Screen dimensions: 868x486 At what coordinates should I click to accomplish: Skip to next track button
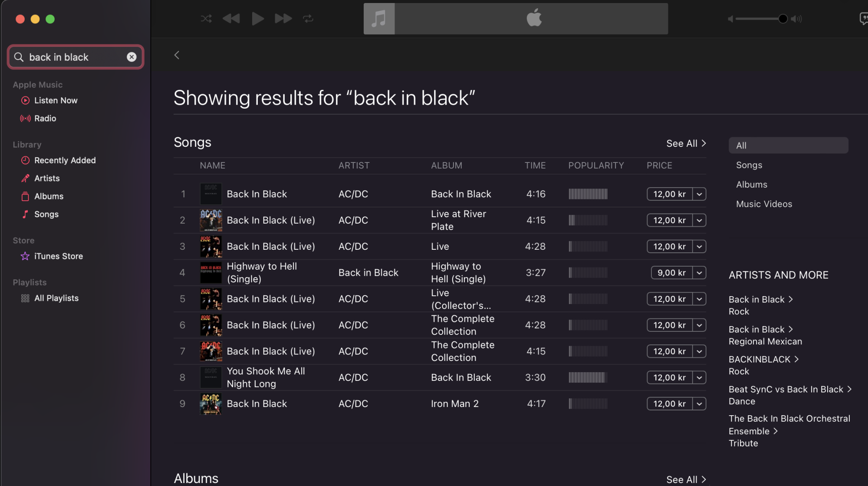coord(283,19)
